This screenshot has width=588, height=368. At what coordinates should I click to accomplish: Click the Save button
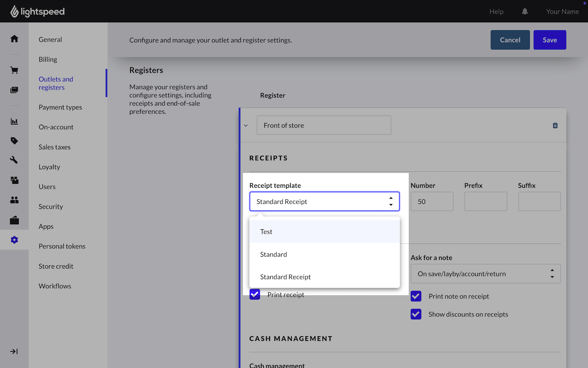[549, 40]
